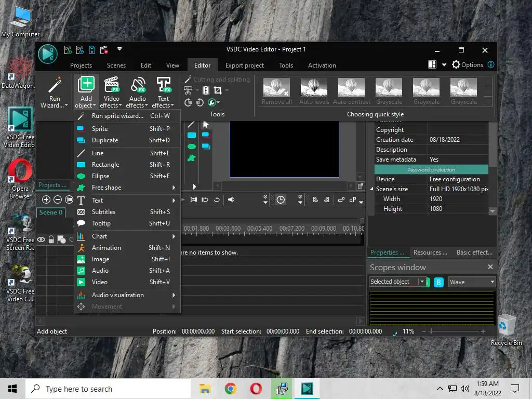The width and height of the screenshot is (532, 399).
Task: Toggle the layer lock icon
Action: pyautogui.click(x=51, y=240)
